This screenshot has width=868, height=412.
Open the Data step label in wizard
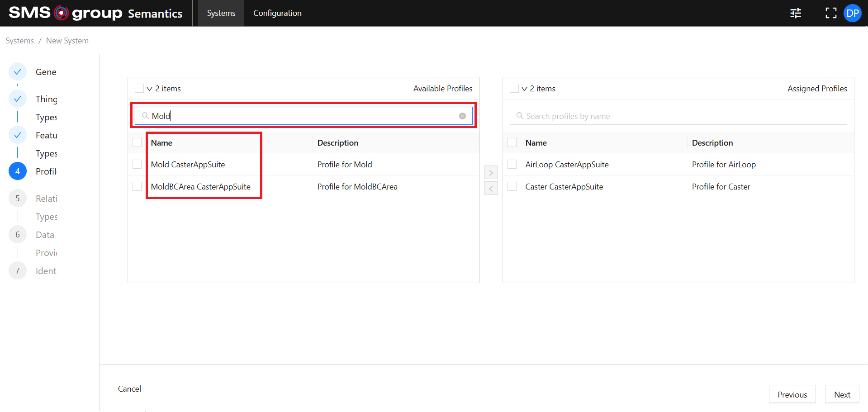point(45,235)
